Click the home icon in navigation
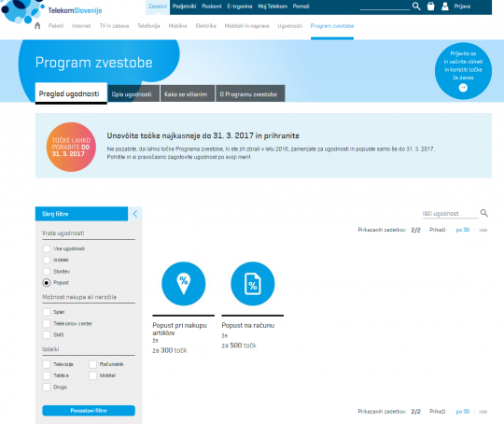504x424 pixels. (x=37, y=26)
